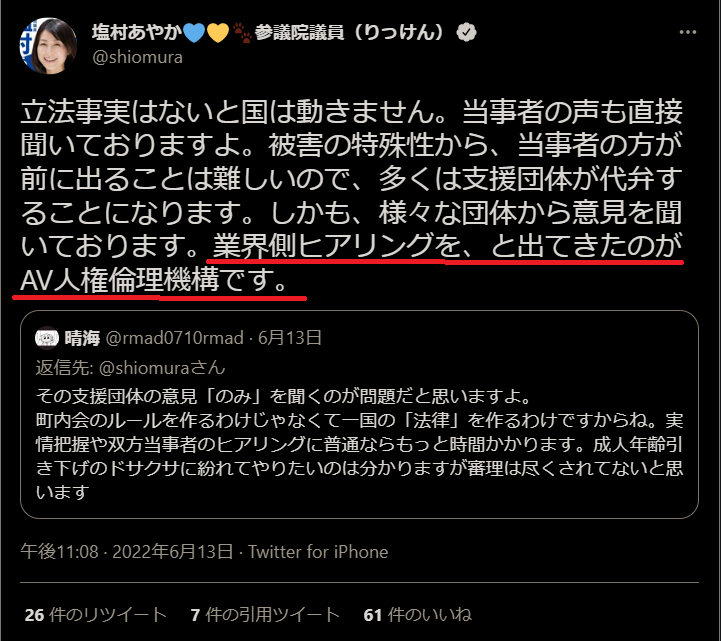Click the @shiomura handle under the name
This screenshot has width=721, height=641.
[x=137, y=57]
